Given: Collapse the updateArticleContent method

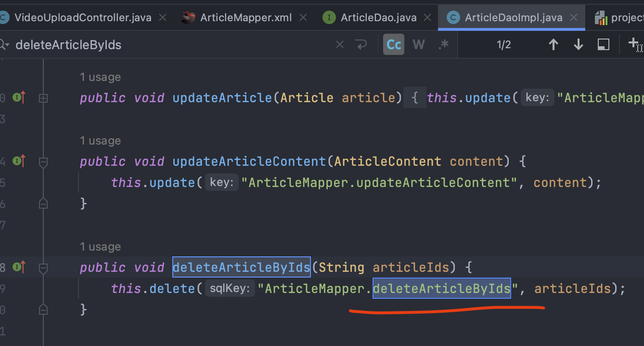Looking at the screenshot, I should 43,162.
